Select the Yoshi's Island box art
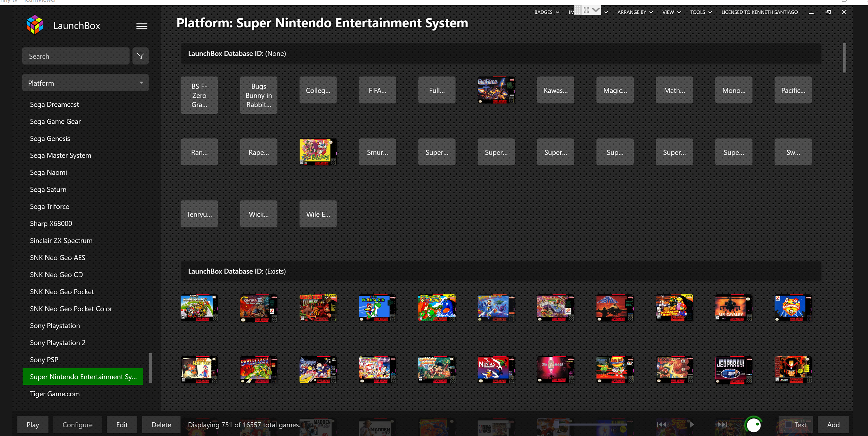 [x=437, y=308]
